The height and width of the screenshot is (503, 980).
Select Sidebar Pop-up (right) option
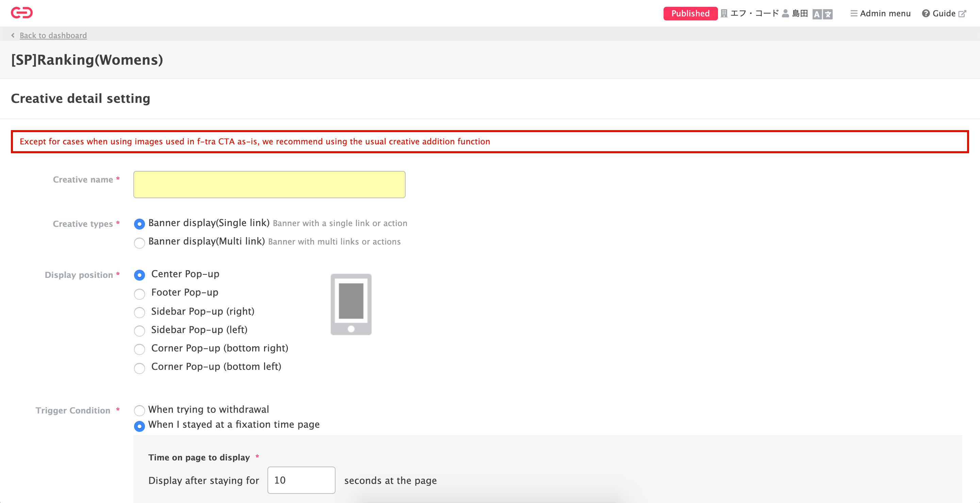140,312
